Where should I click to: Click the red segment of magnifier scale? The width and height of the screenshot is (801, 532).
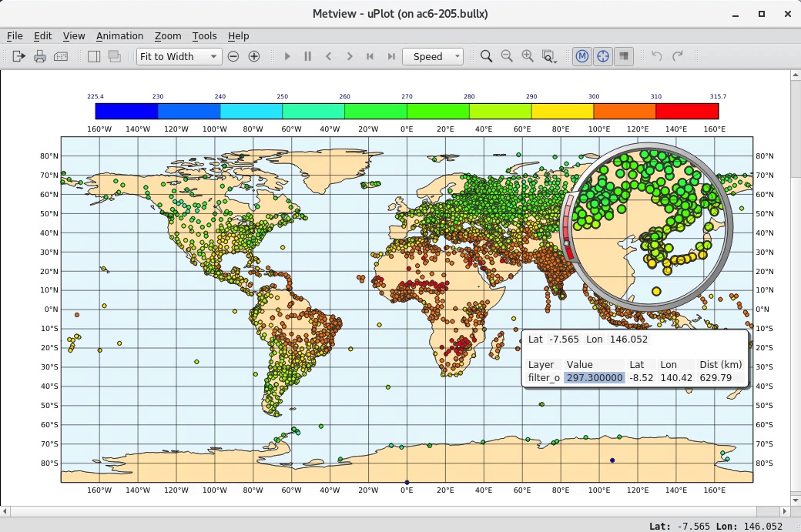[x=570, y=253]
